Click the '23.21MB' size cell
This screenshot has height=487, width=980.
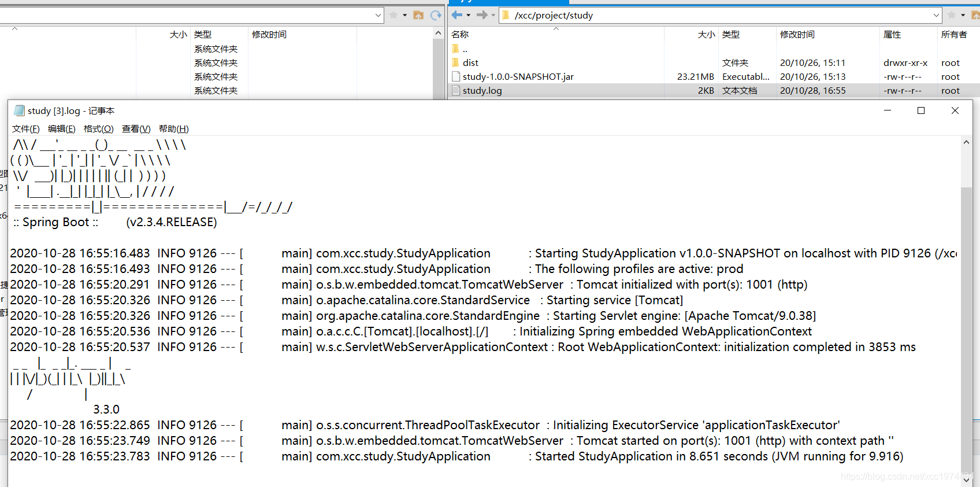click(696, 76)
